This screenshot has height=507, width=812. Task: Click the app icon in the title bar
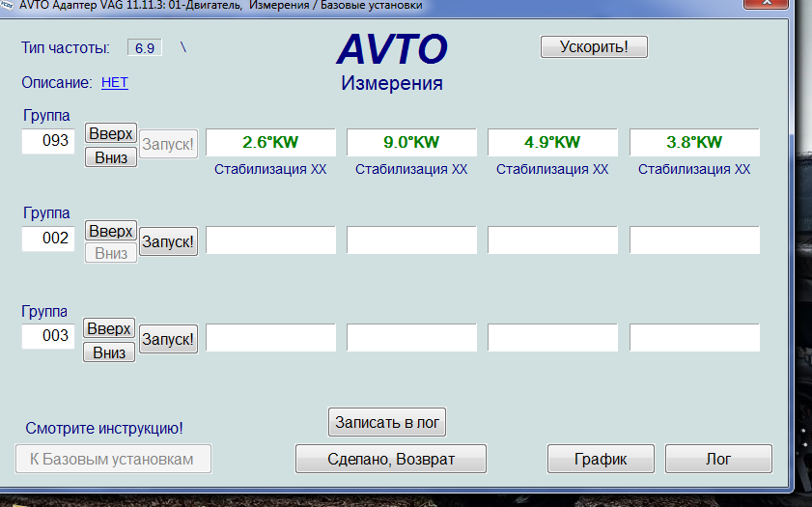tap(7, 5)
